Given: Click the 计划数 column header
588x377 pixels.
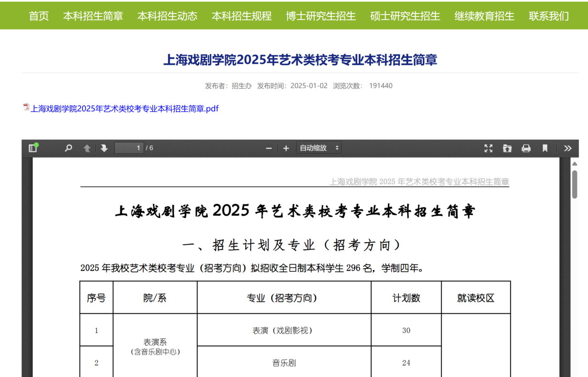Looking at the screenshot, I should click(x=406, y=298).
